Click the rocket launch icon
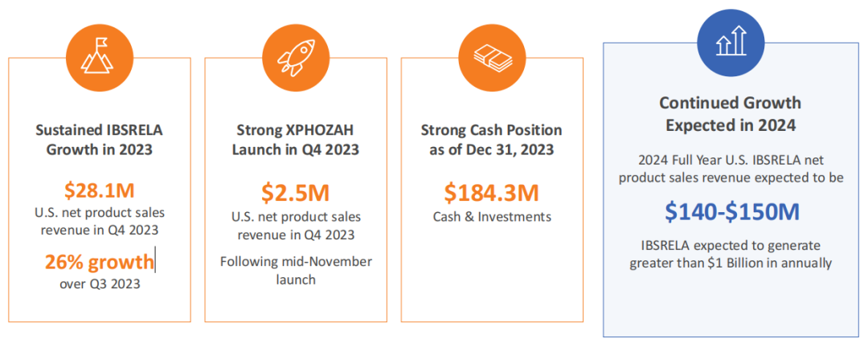Viewport: 868px width, 343px height. (x=296, y=57)
